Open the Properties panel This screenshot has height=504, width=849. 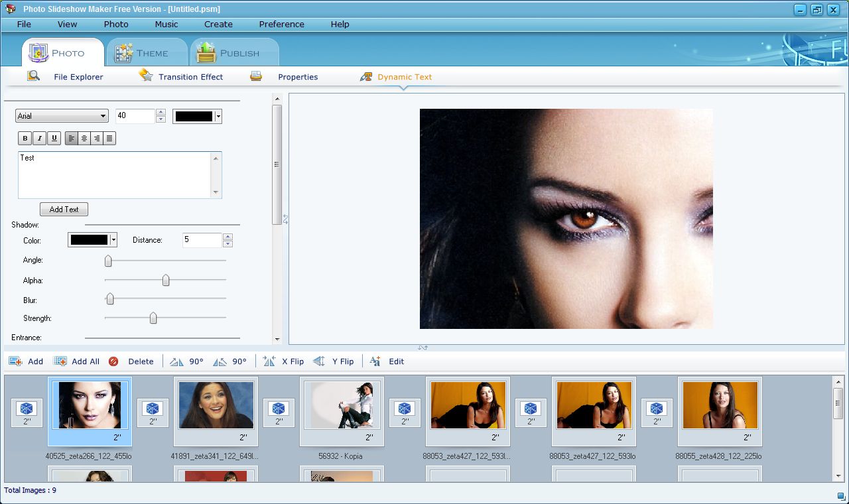[284, 77]
